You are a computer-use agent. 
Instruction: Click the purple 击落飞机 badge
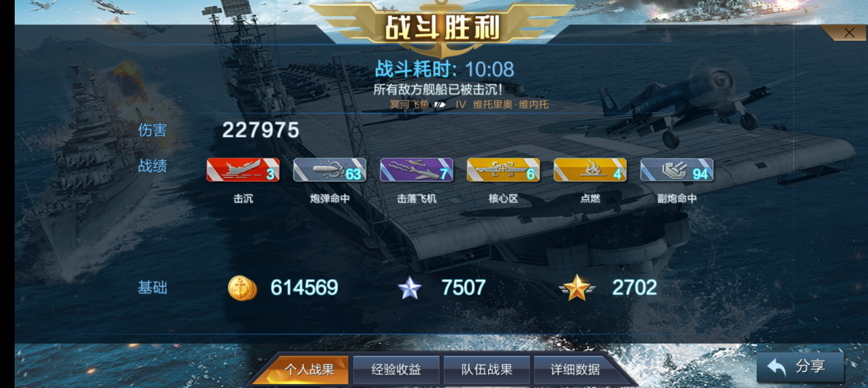(x=416, y=170)
